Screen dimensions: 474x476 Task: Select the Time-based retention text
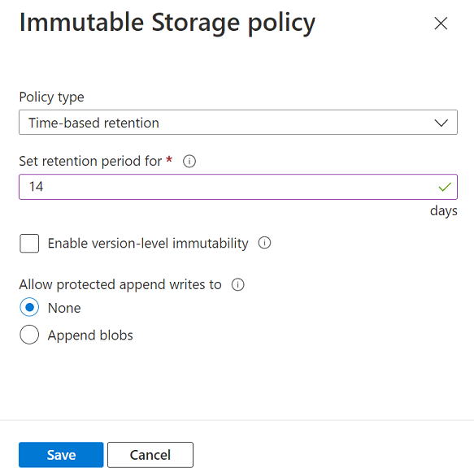tap(93, 123)
